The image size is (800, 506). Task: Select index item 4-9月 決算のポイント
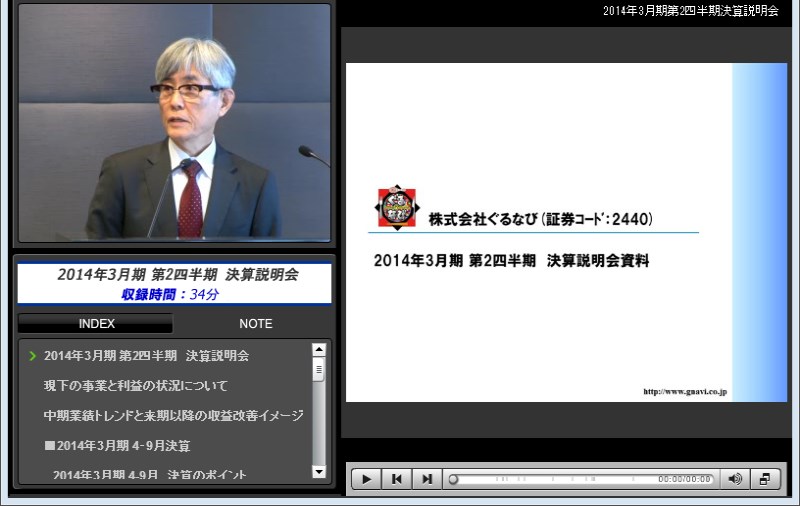point(150,475)
